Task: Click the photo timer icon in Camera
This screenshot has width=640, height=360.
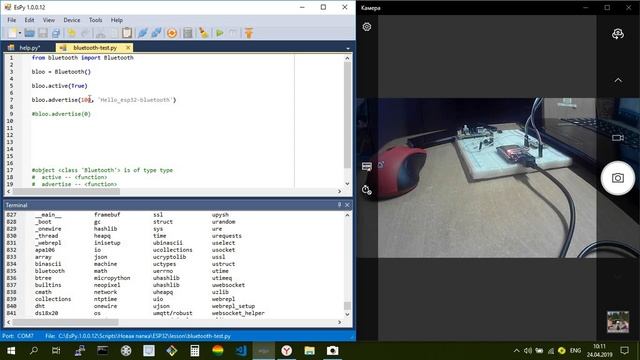Action: click(x=367, y=190)
